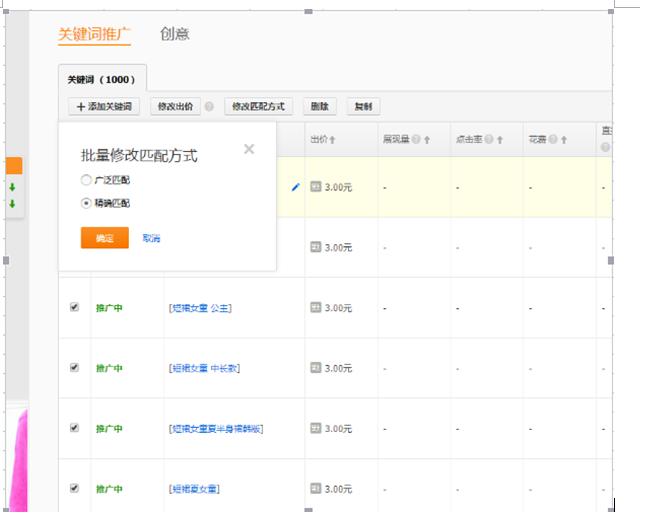Screen dimensions: 663x515
Task: Click the price icon in the 短裙女童 中长款 row
Action: [315, 368]
